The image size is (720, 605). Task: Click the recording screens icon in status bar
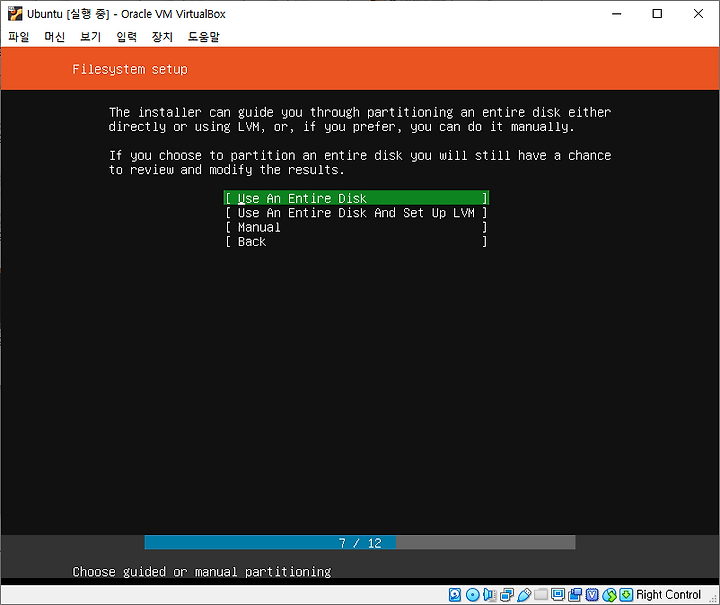(575, 594)
